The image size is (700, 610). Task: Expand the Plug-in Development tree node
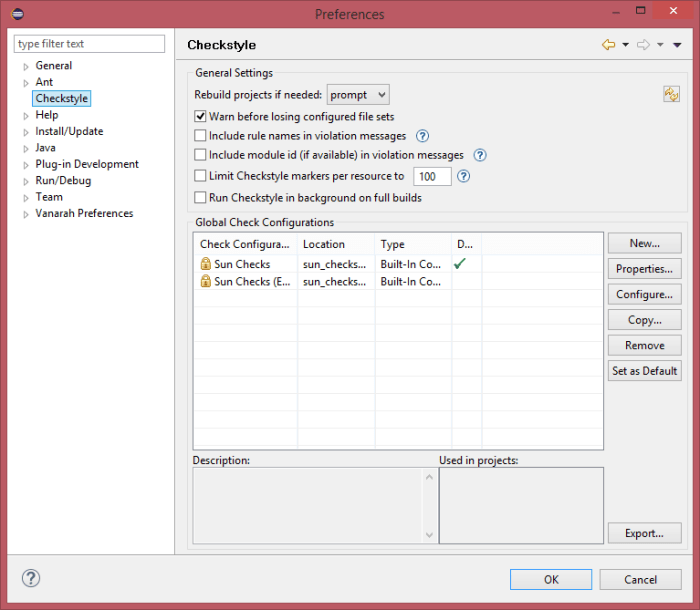[26, 165]
